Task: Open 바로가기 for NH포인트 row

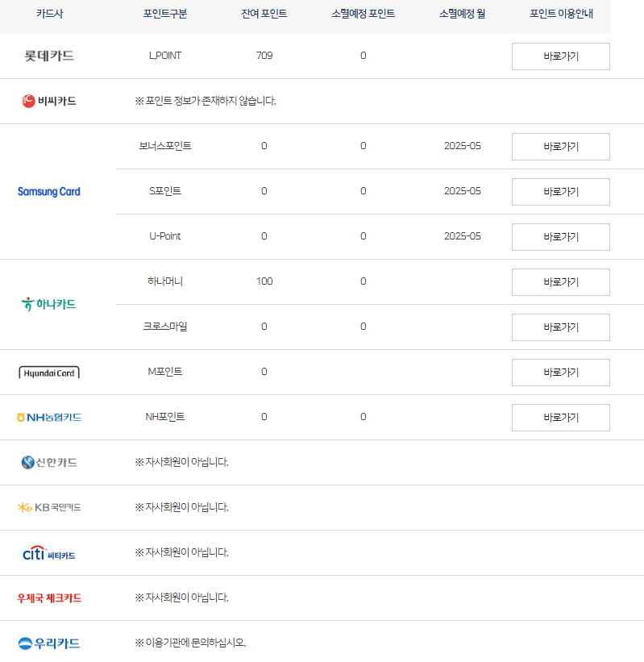Action: tap(560, 418)
